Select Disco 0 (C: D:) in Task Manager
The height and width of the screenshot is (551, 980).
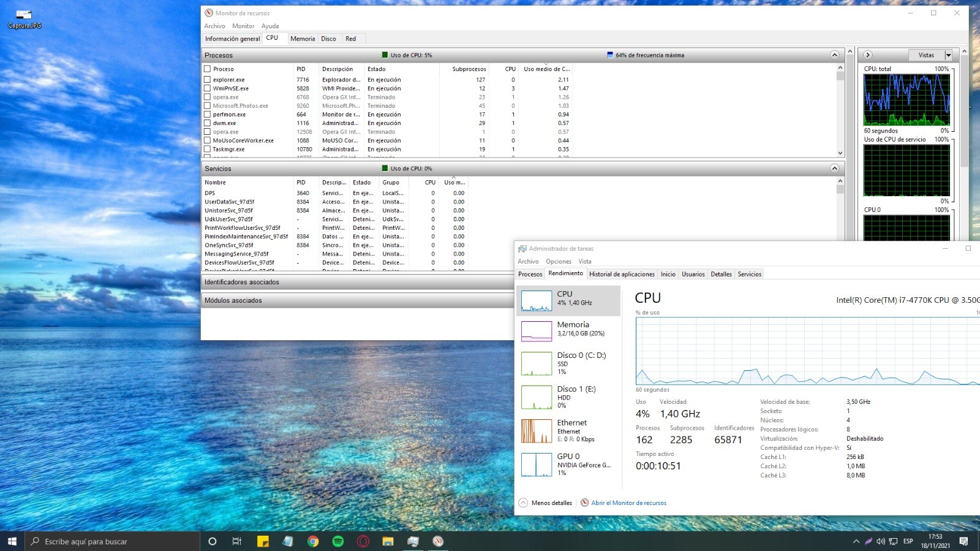point(568,363)
